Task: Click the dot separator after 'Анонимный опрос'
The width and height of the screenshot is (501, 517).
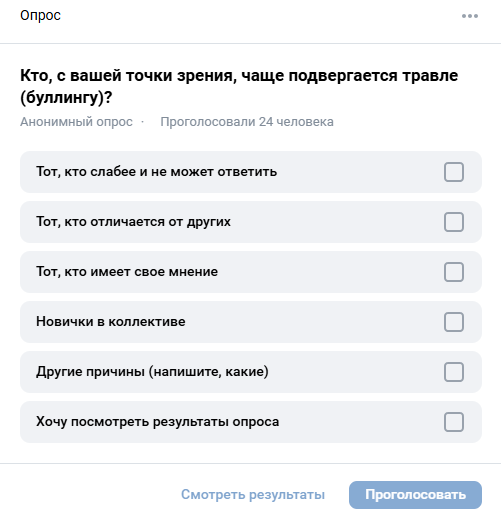Action: pyautogui.click(x=143, y=122)
